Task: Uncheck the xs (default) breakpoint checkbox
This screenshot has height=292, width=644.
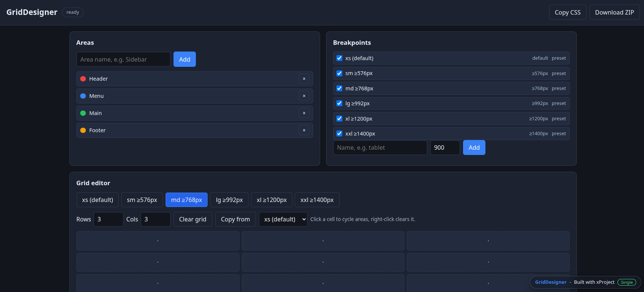Action: 340,58
